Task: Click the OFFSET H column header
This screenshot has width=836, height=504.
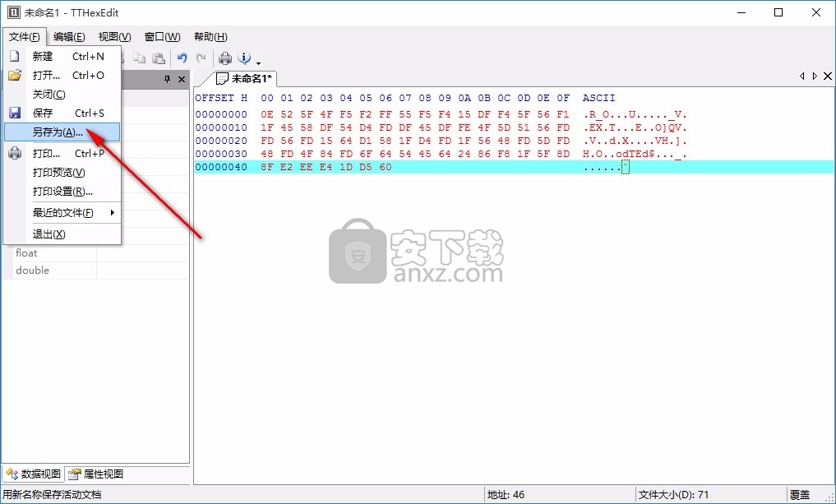Action: (x=221, y=98)
